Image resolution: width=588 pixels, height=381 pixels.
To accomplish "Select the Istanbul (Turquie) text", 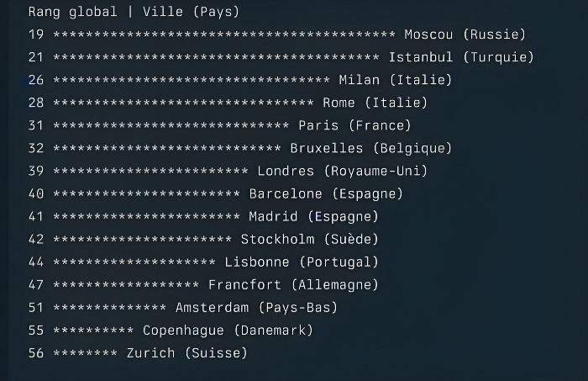I will 461,57.
